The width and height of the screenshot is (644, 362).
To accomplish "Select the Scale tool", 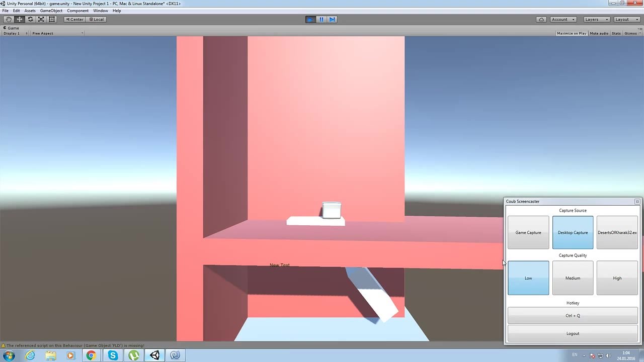I will coord(41,19).
